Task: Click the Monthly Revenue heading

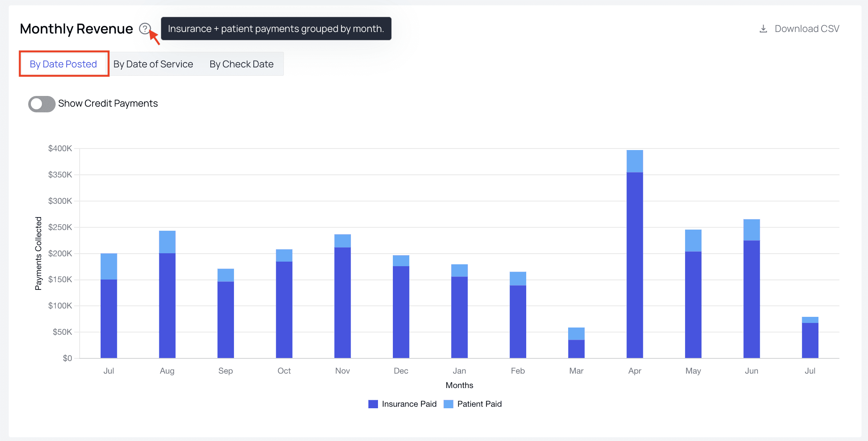Action: (76, 29)
